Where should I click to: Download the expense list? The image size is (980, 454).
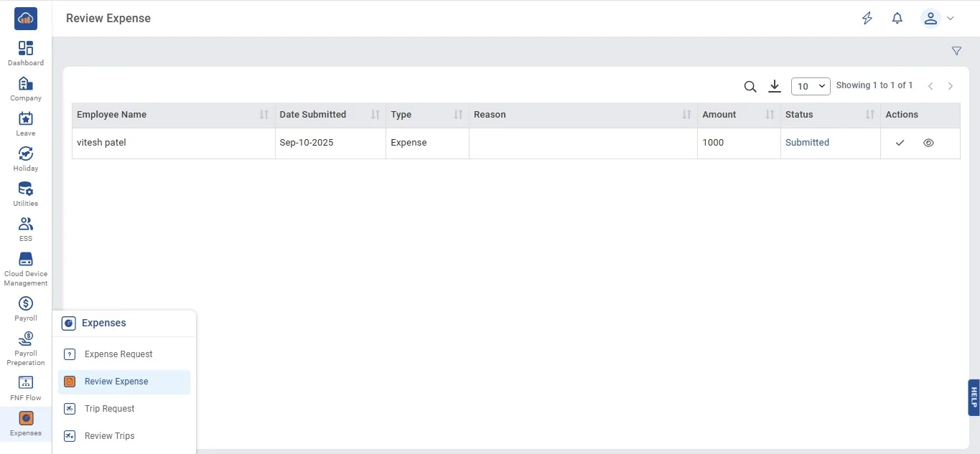[x=774, y=86]
